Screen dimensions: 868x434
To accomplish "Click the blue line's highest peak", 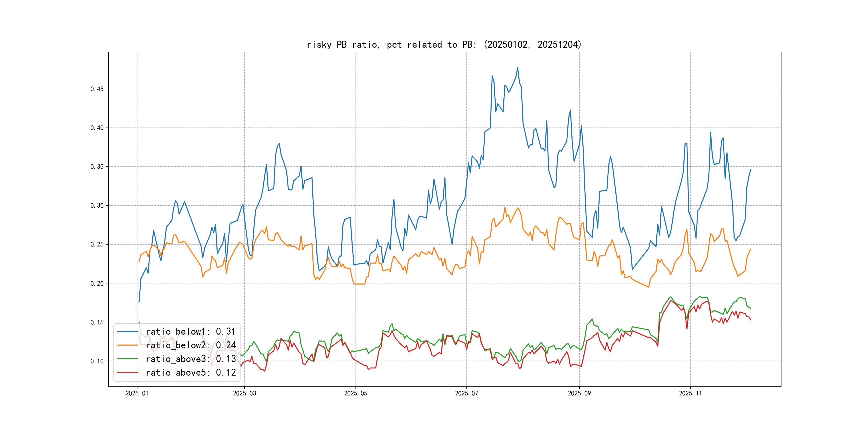I will [518, 68].
